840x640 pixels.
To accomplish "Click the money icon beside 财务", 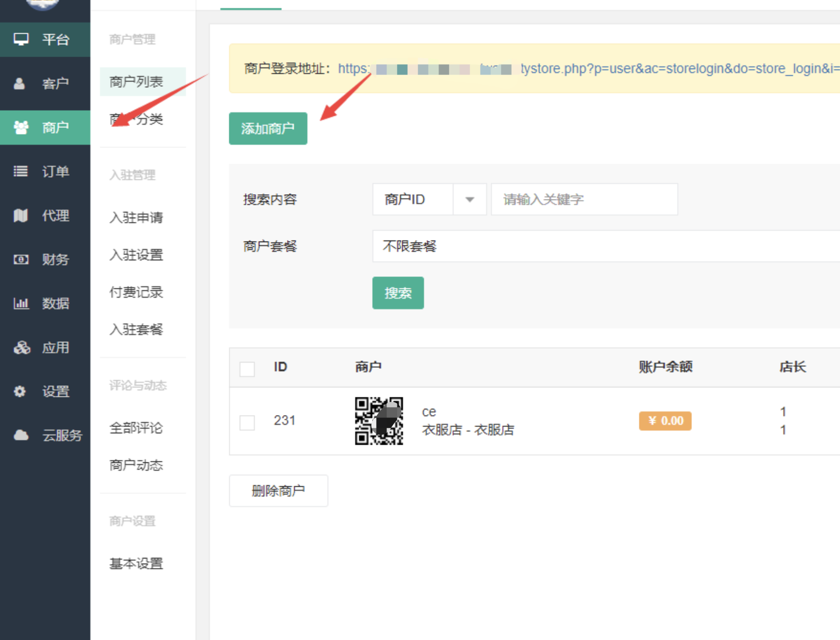I will (x=21, y=259).
